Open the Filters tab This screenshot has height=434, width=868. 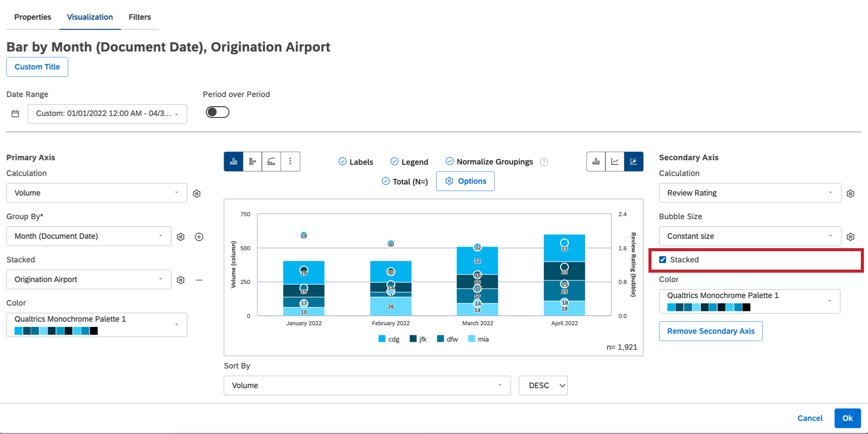(x=139, y=17)
